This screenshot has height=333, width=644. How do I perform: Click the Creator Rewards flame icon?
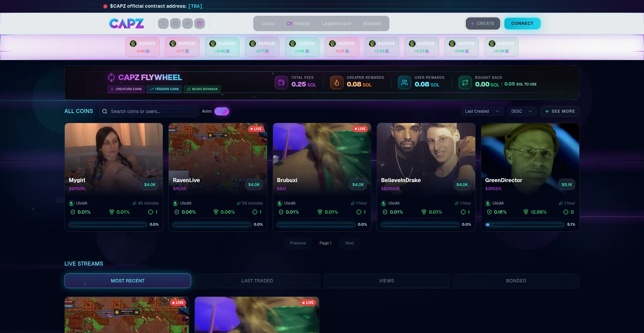click(336, 82)
